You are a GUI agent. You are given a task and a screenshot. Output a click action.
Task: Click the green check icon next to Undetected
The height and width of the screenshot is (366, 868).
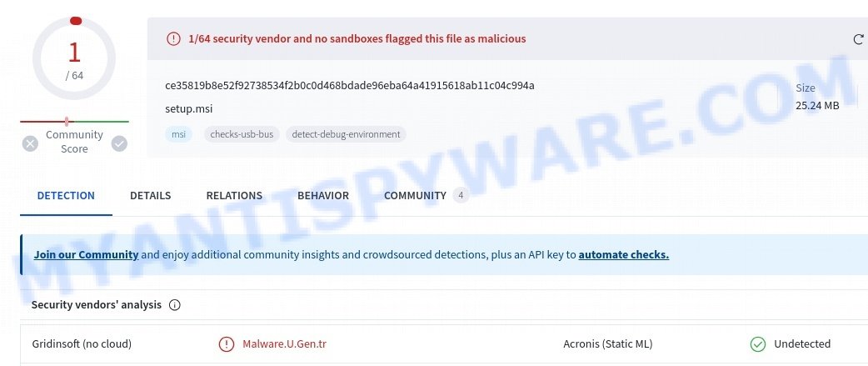[x=758, y=343]
